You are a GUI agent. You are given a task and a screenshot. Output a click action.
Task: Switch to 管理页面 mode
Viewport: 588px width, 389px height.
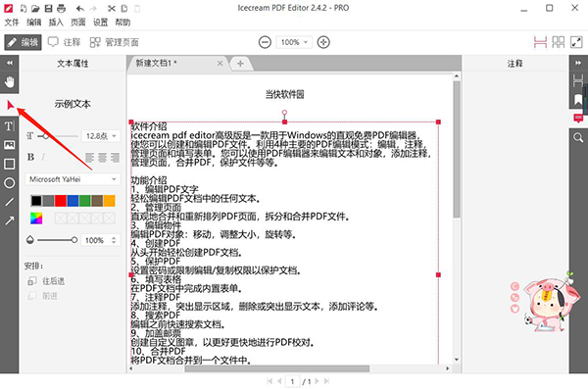point(115,42)
